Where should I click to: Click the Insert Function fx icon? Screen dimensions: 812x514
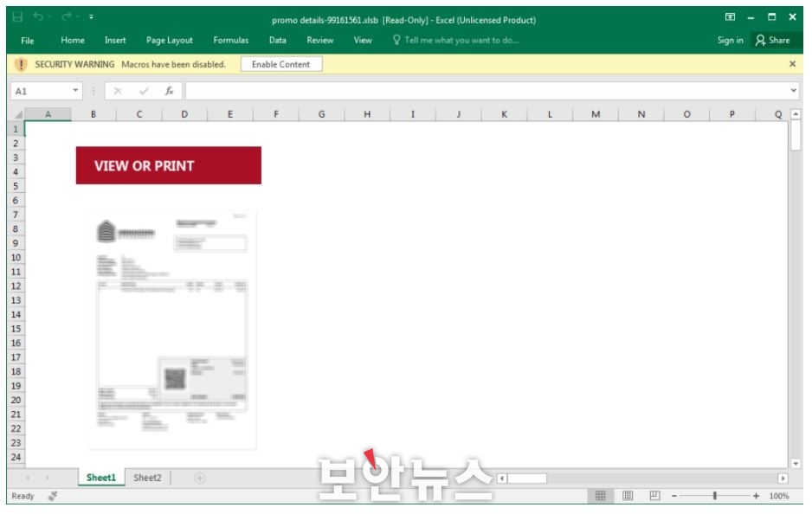click(x=169, y=92)
